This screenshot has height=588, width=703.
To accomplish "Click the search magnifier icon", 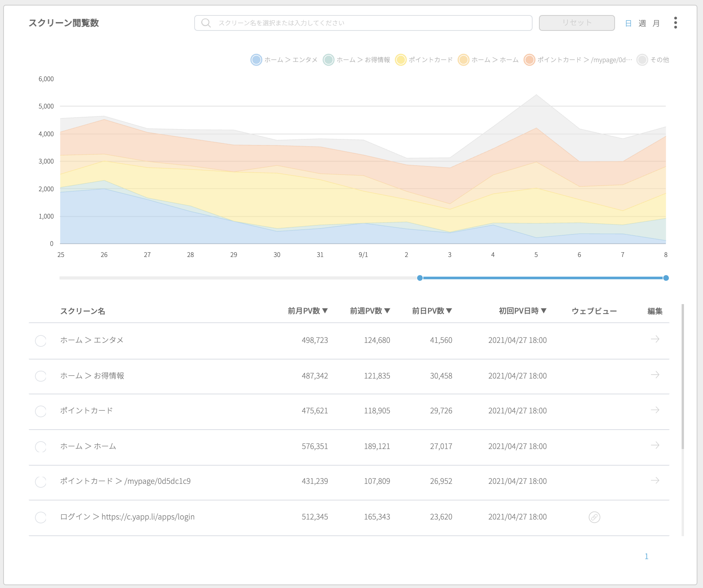I will tap(206, 23).
